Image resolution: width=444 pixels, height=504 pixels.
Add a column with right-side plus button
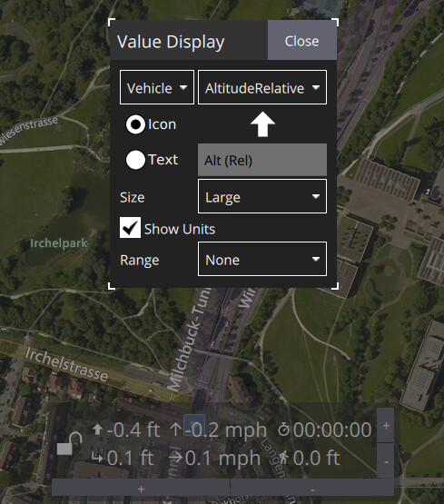[386, 426]
